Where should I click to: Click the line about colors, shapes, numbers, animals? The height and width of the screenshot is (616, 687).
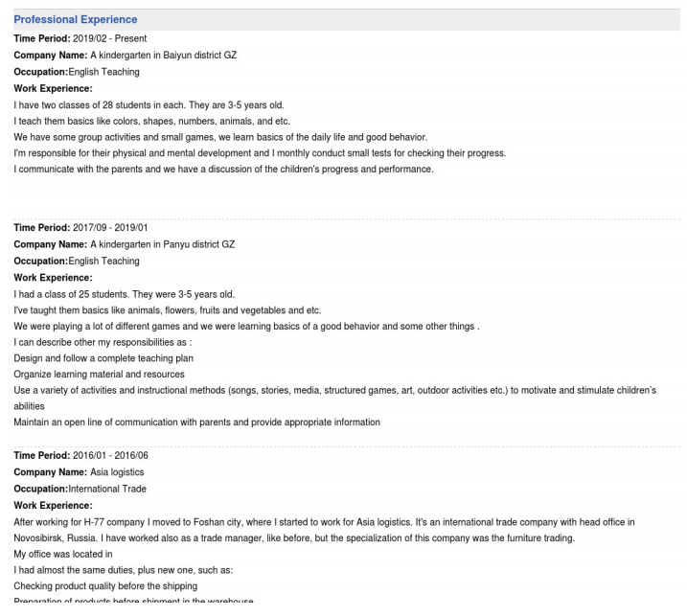(151, 121)
